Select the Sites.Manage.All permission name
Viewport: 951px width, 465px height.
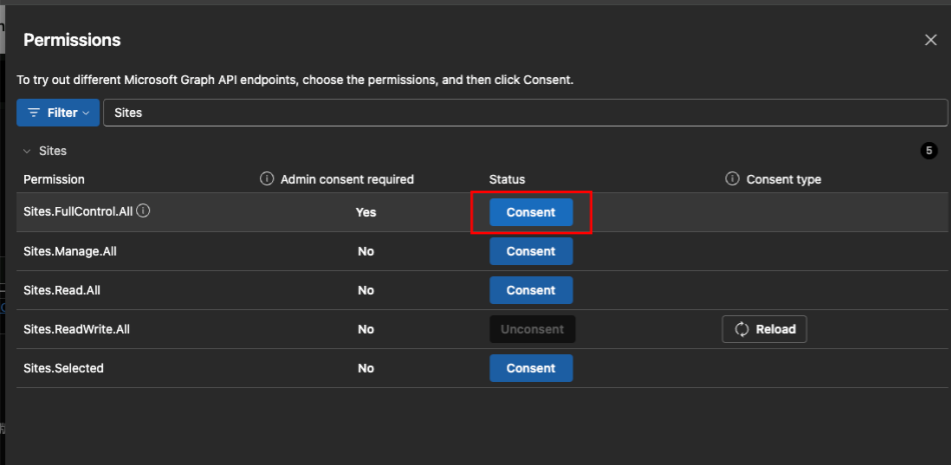(x=70, y=251)
